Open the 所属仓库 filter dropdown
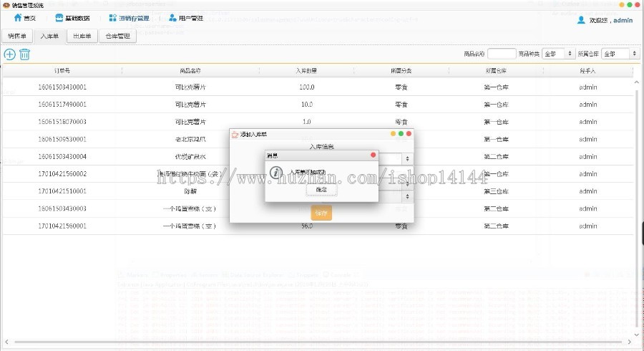The width and height of the screenshot is (644, 351). coord(620,54)
